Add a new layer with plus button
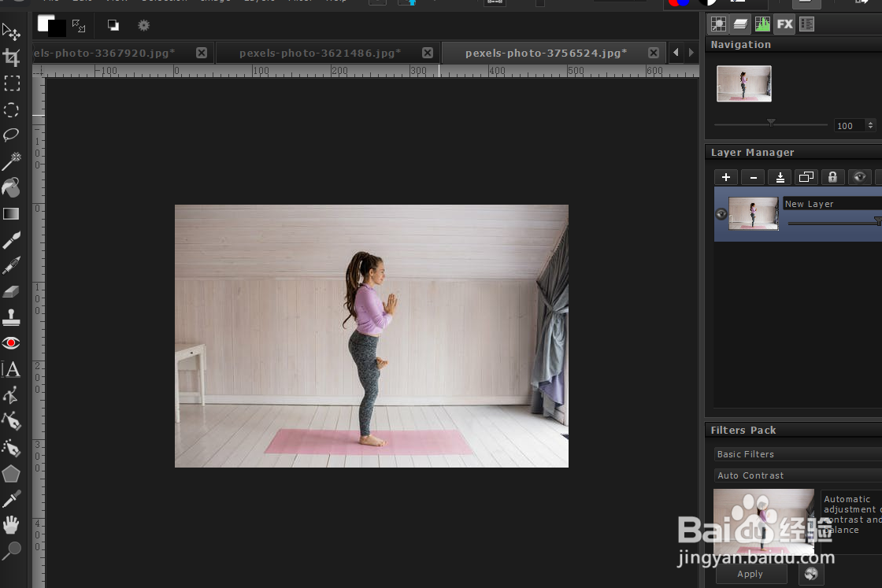882x588 pixels. point(726,177)
